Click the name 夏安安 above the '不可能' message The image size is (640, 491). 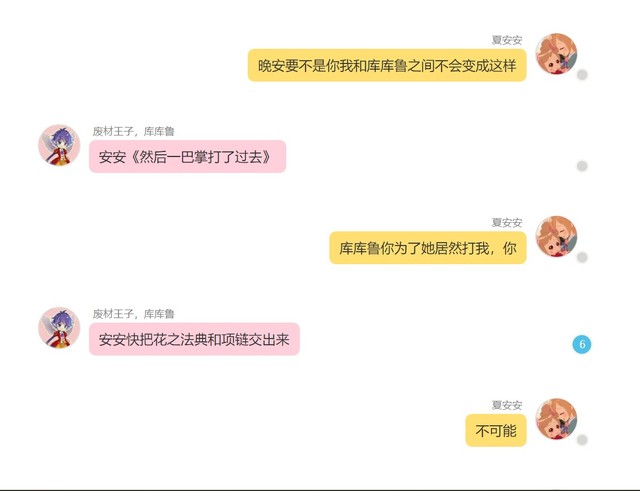(x=507, y=405)
